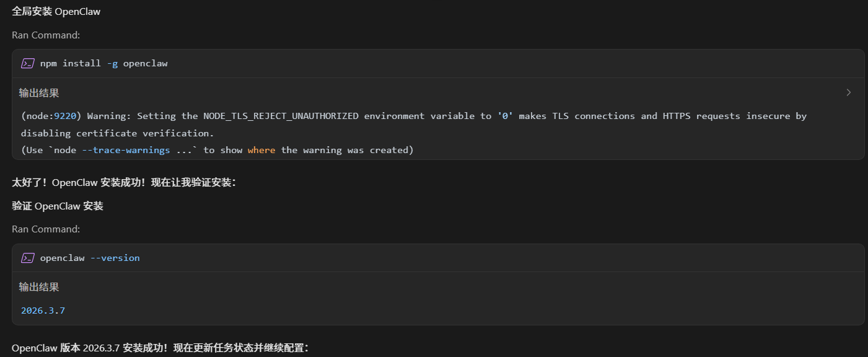Screen dimensions: 868x357
Task: Click 'Ran Command:' label above npm install
Action: pos(46,35)
